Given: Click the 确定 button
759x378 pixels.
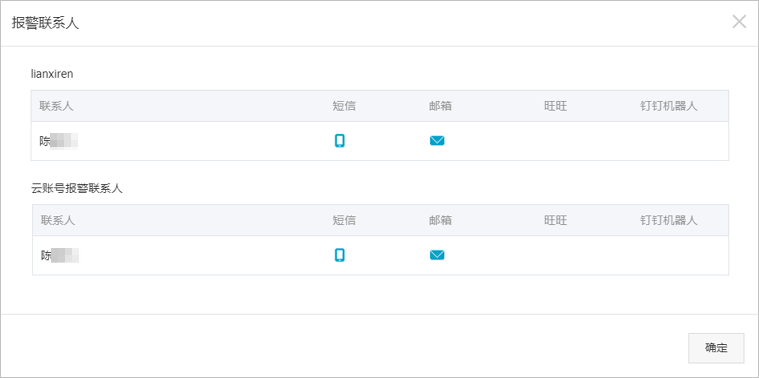Looking at the screenshot, I should click(716, 348).
